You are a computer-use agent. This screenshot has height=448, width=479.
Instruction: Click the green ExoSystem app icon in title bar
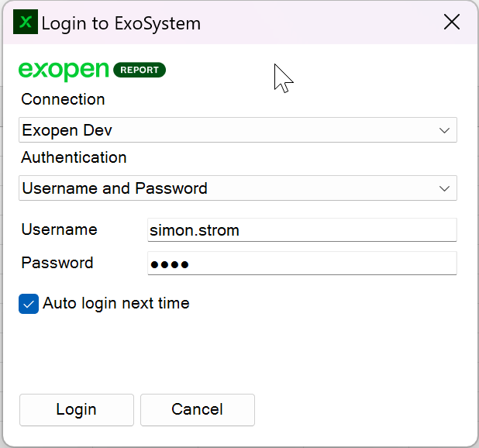[26, 22]
